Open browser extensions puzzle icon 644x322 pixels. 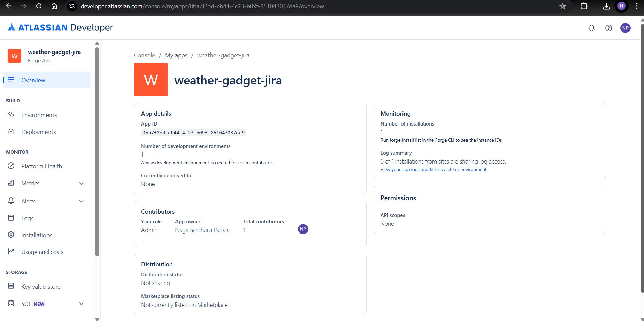584,6
